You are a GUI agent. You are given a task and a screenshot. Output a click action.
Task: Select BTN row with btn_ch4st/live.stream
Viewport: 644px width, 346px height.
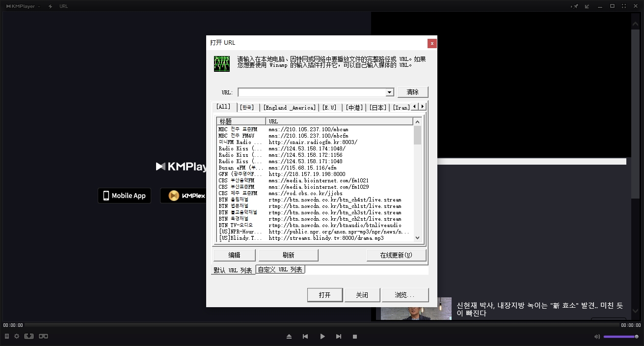click(x=315, y=200)
